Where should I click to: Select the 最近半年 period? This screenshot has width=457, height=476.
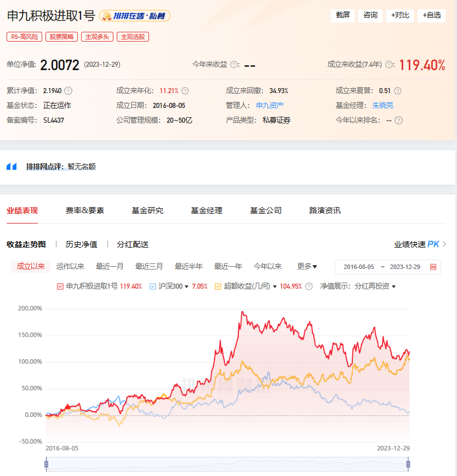(188, 267)
